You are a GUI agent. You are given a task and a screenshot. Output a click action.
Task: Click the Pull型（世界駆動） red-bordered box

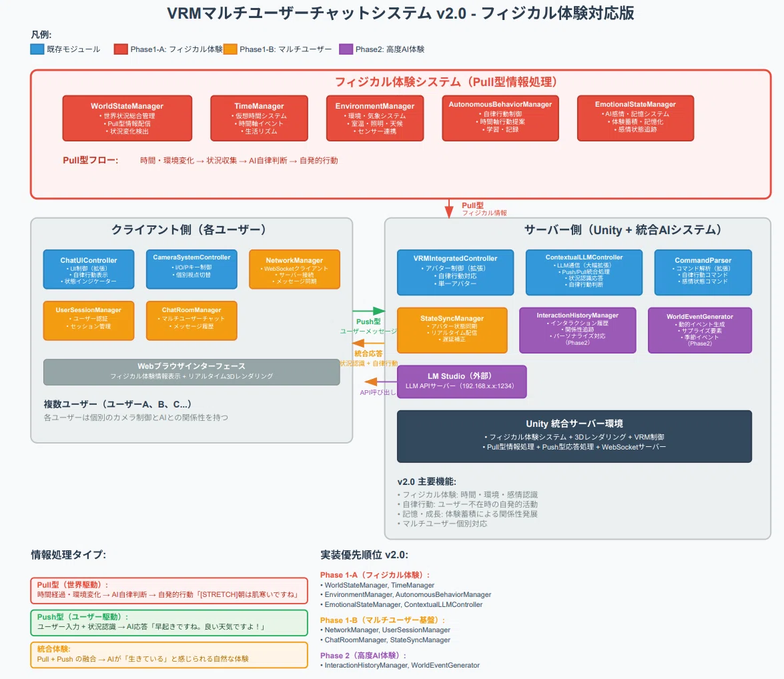pyautogui.click(x=169, y=590)
